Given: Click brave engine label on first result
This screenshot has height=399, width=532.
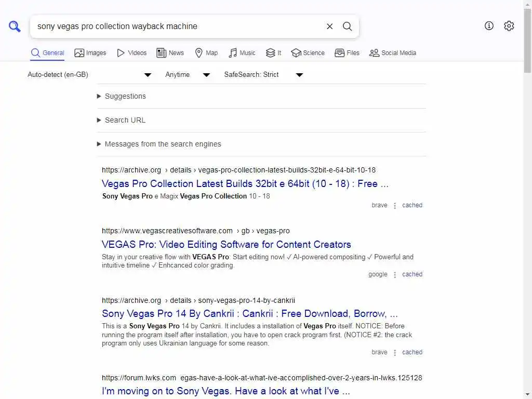Looking at the screenshot, I should coord(379,205).
